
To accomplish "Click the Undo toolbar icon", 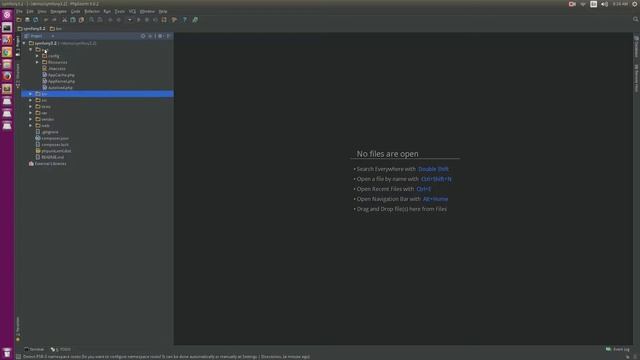I will (x=46, y=20).
